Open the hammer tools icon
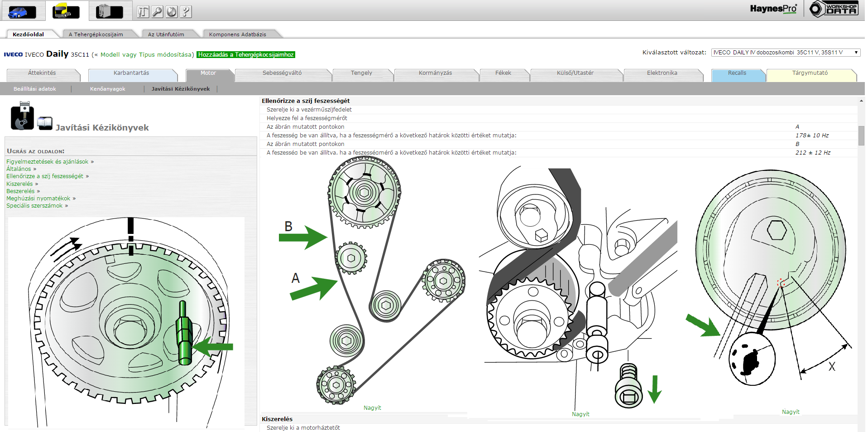868x432 pixels. pos(143,12)
